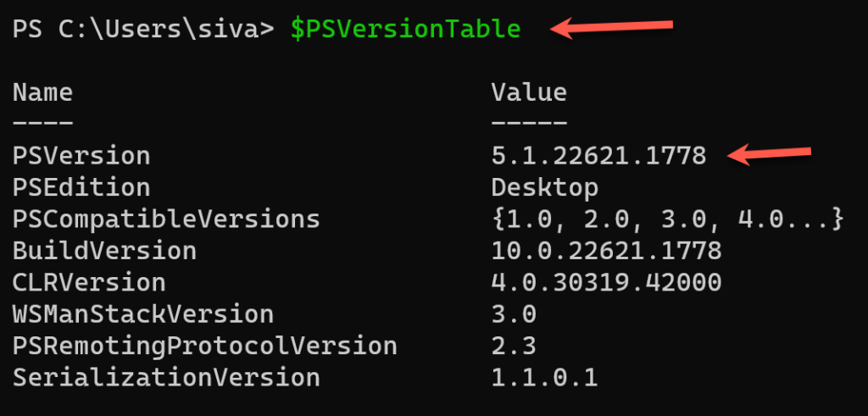868x416 pixels.
Task: Click the red arrow pointing at 5.1.22621.1778
Action: [x=771, y=155]
